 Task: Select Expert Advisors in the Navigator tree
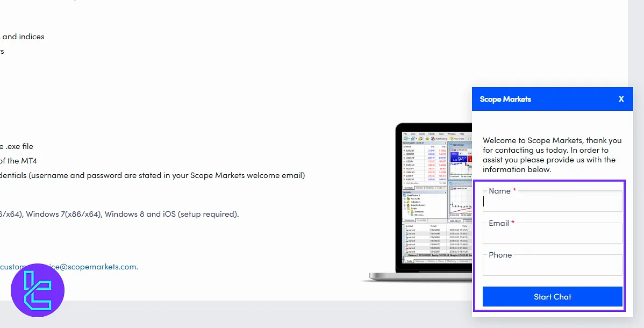point(418,205)
